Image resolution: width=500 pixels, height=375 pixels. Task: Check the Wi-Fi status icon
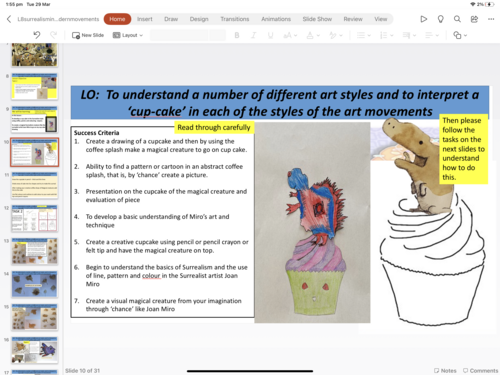coord(473,4)
